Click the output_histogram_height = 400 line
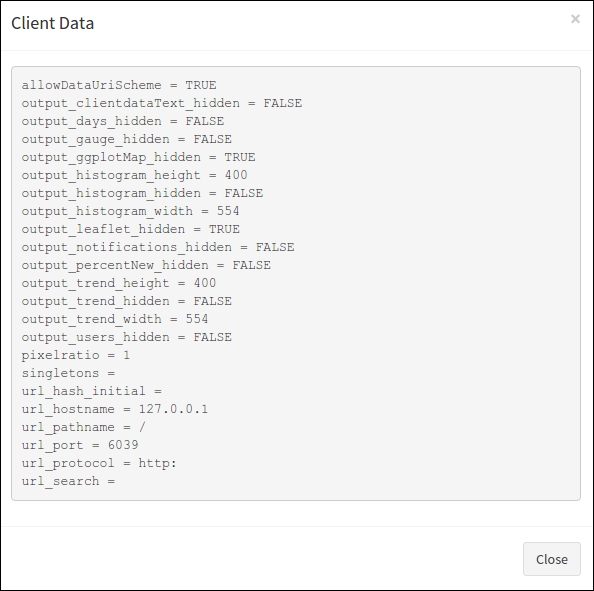This screenshot has width=594, height=591. 134,175
